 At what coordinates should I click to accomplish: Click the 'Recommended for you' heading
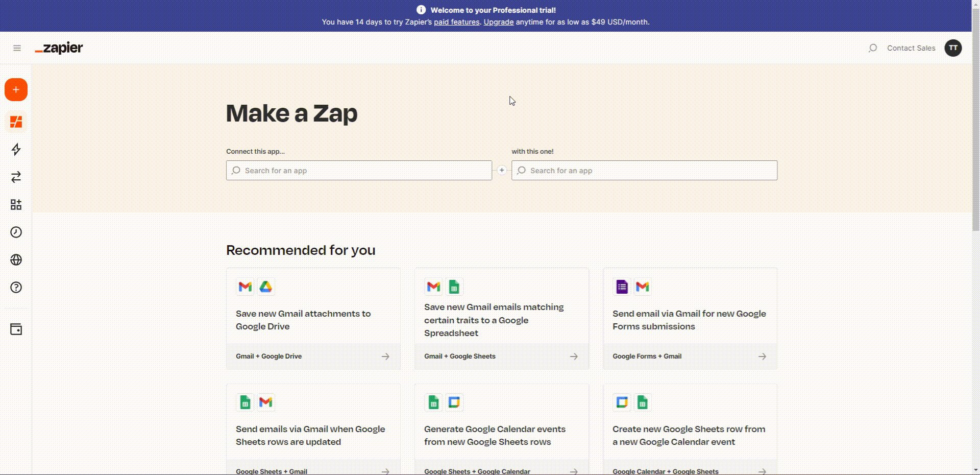pyautogui.click(x=301, y=250)
